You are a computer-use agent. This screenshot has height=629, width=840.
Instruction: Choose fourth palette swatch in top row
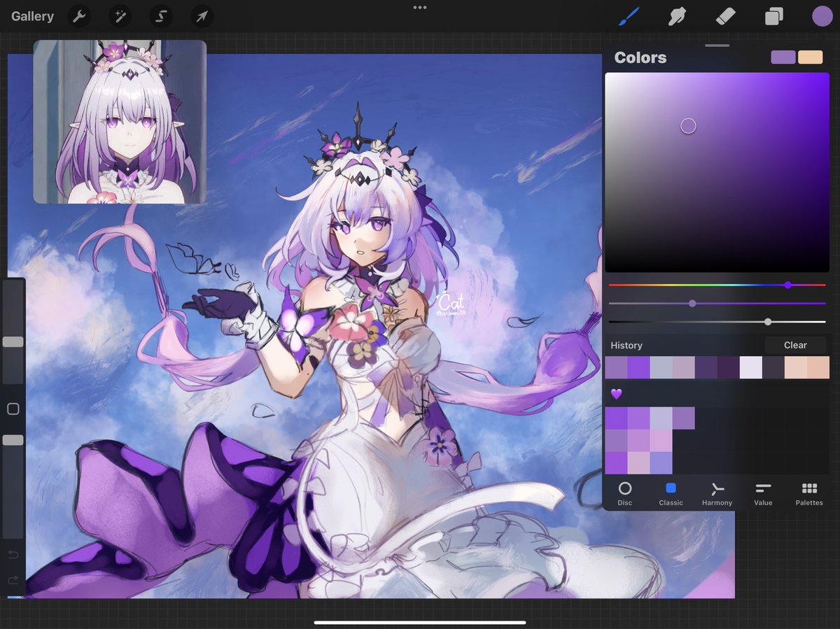tap(684, 418)
